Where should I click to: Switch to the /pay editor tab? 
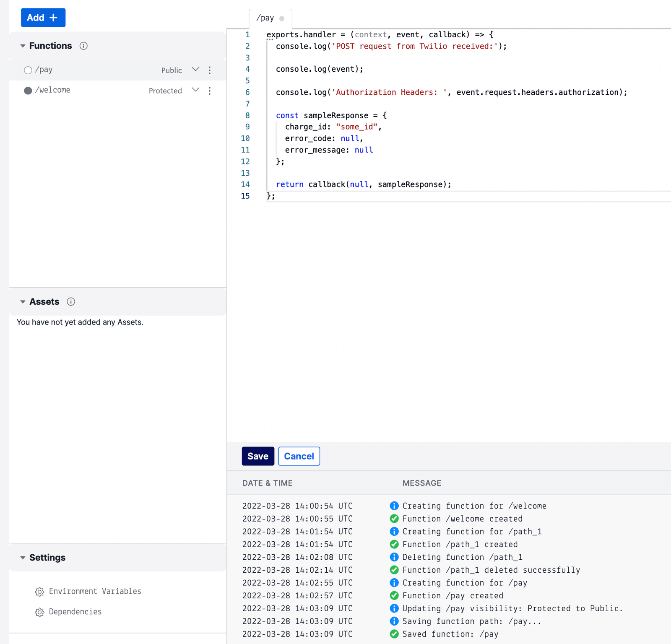266,18
